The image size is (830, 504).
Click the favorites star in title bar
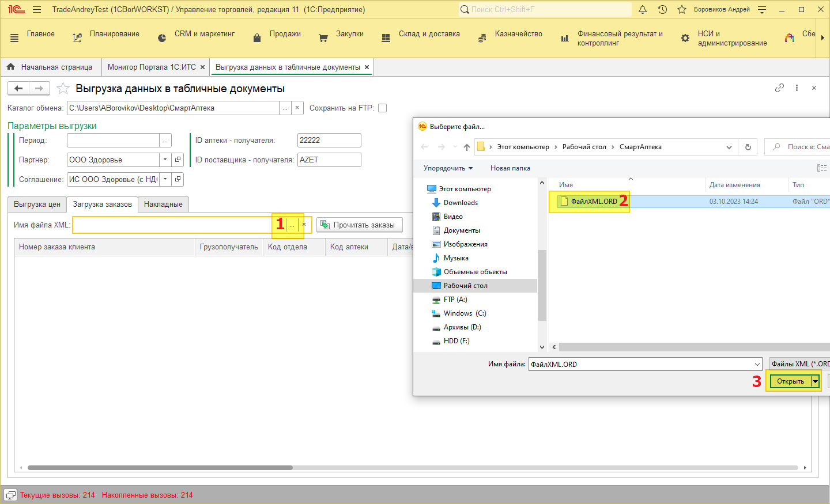tap(682, 9)
